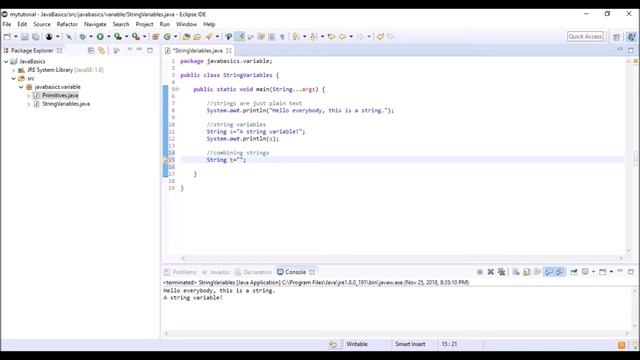Image resolution: width=640 pixels, height=360 pixels.
Task: Click the editor horizontal scrollbar
Action: tap(402, 258)
